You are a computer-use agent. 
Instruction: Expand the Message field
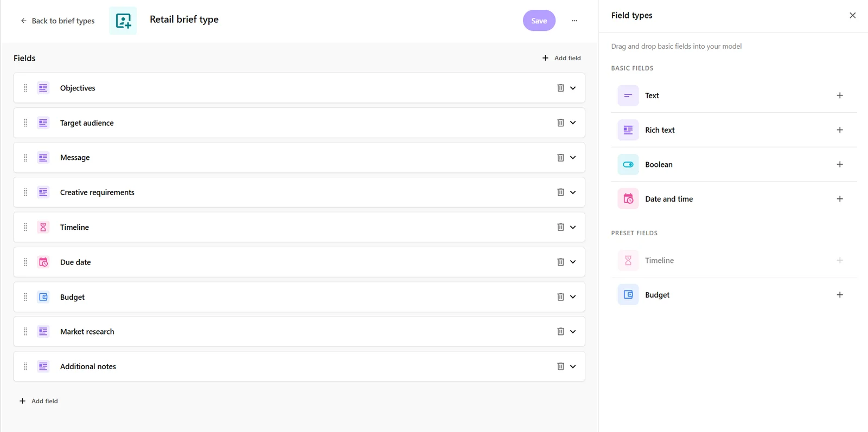pyautogui.click(x=573, y=158)
